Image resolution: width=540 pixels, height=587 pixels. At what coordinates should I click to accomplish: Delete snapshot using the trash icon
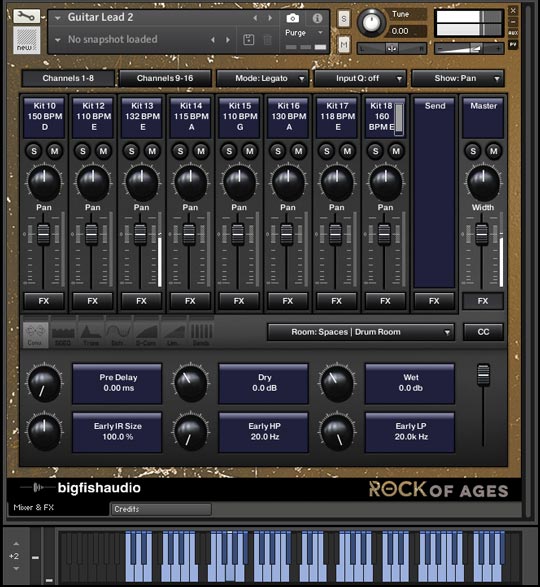tap(267, 40)
